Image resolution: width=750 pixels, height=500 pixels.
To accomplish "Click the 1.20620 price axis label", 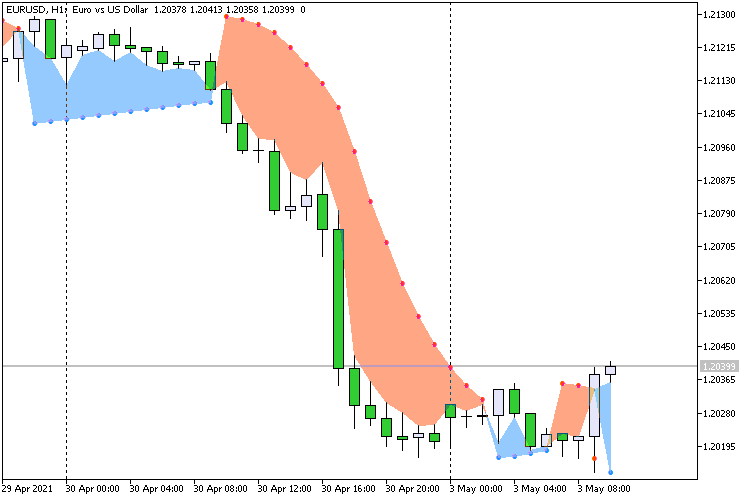I will (719, 280).
